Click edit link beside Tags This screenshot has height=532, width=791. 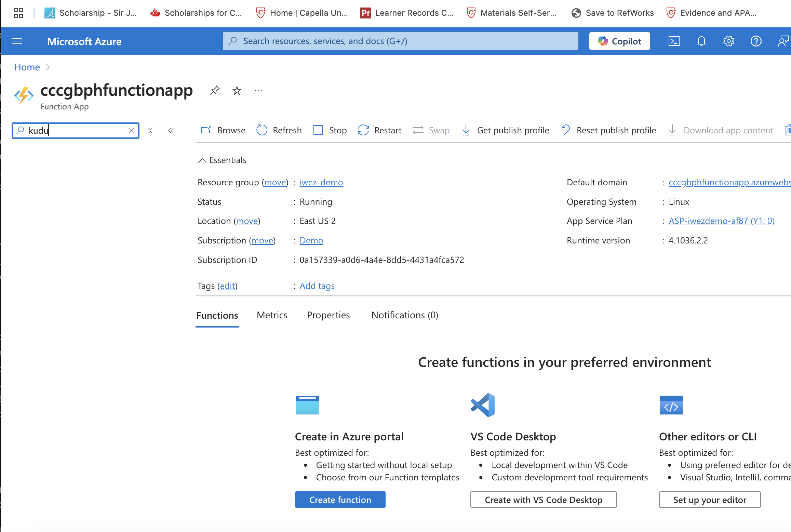coord(228,286)
